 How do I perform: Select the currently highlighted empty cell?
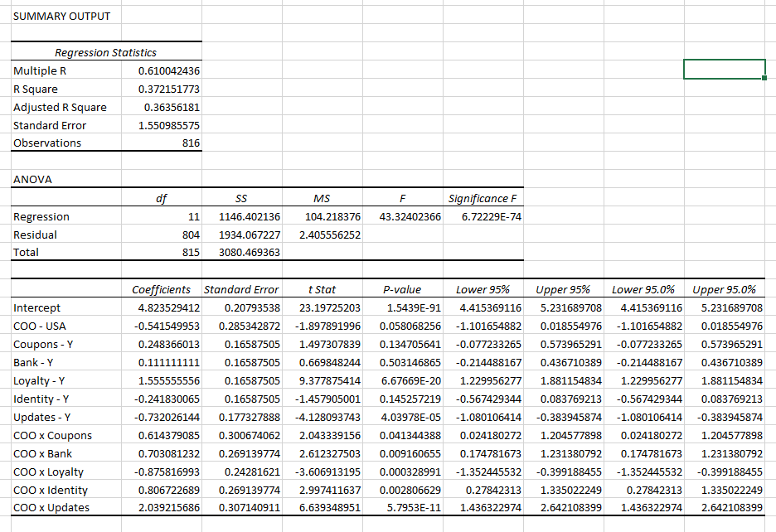724,70
